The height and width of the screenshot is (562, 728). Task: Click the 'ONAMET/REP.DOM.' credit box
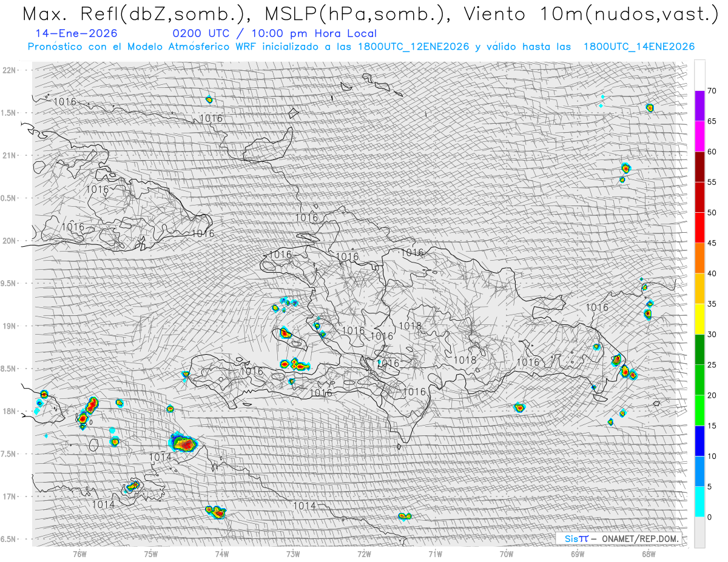tap(618, 538)
